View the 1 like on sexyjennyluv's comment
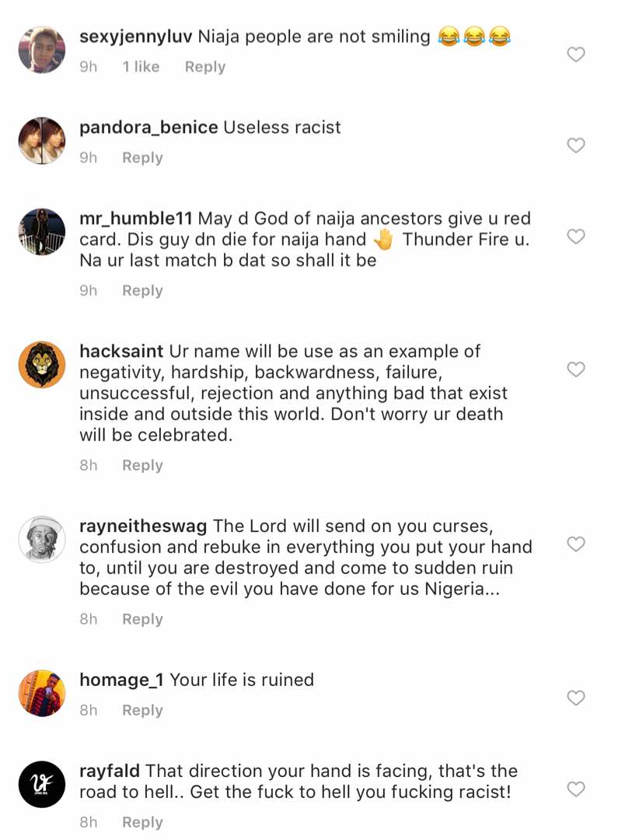This screenshot has width=618, height=840. point(141,67)
